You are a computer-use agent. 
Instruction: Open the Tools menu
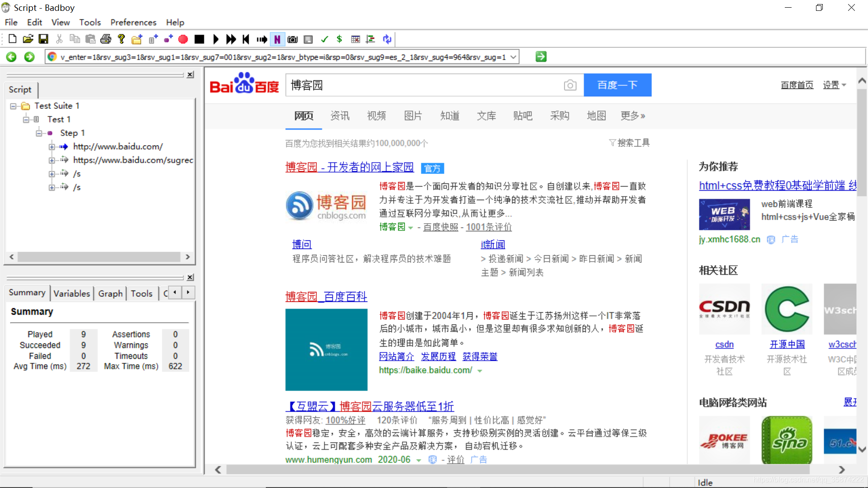pos(90,22)
